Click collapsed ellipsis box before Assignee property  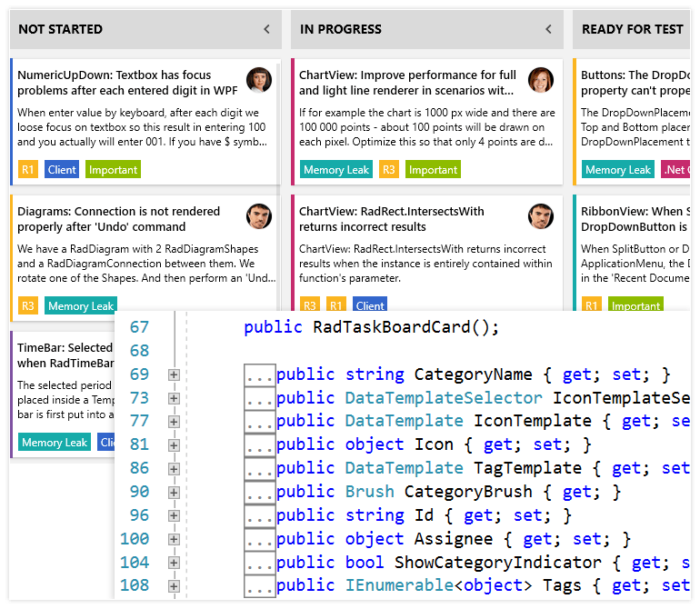click(260, 539)
